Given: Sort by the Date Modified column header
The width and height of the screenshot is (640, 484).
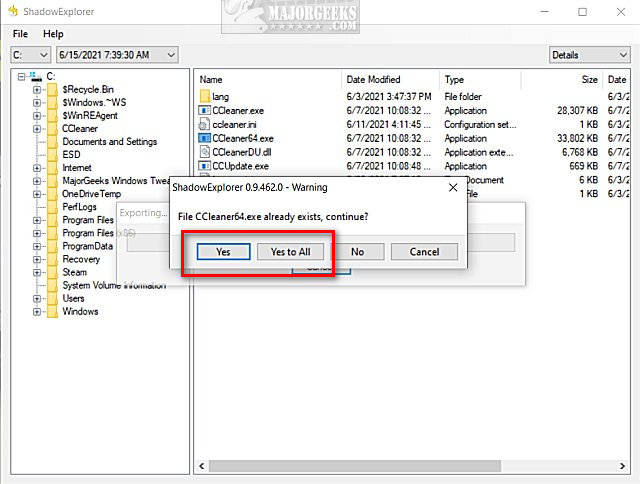Looking at the screenshot, I should (x=390, y=80).
